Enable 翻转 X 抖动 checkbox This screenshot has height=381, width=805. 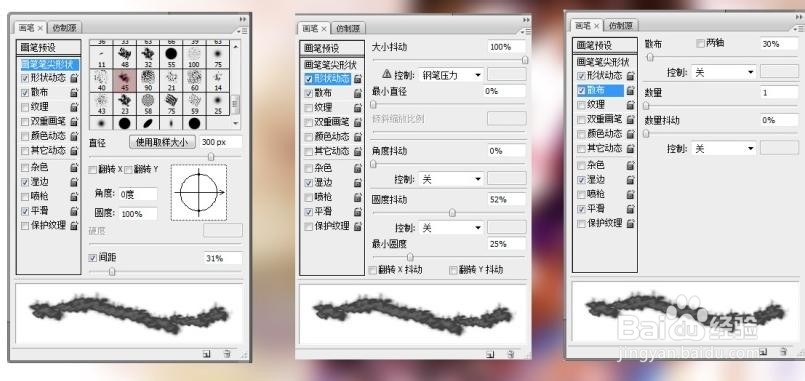tap(372, 270)
